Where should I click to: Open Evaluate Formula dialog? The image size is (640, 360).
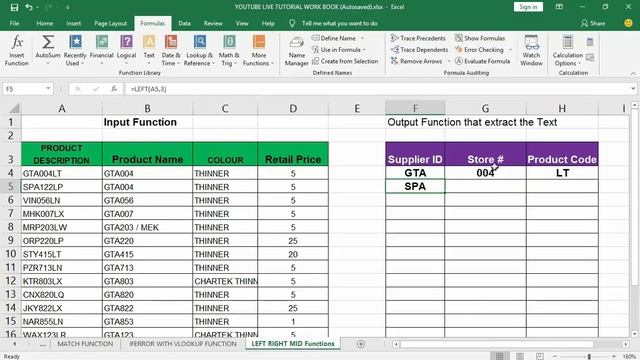[x=482, y=61]
